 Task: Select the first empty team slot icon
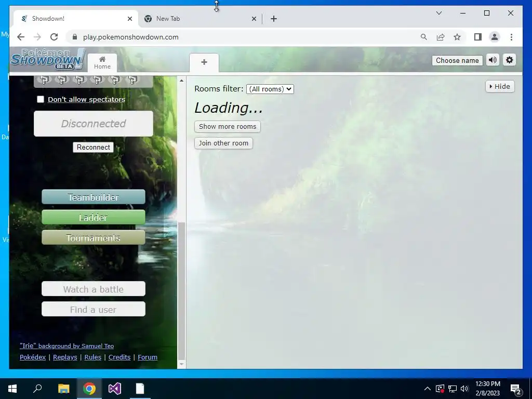[x=45, y=79]
